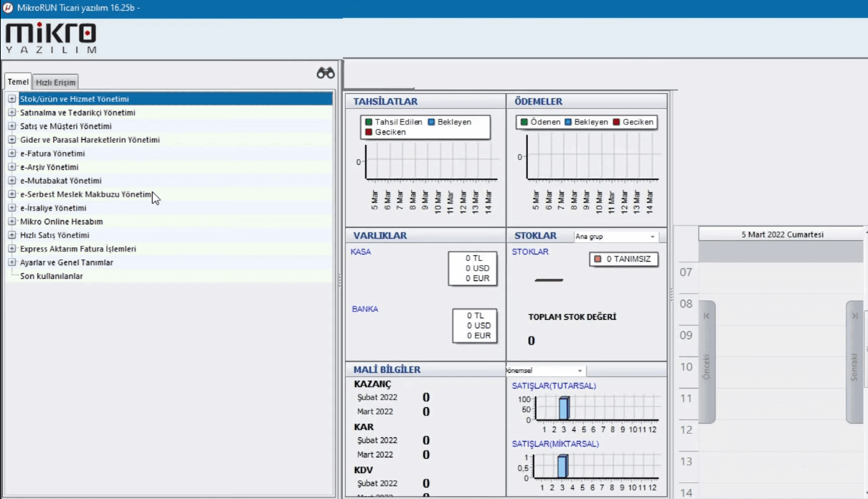868x499 pixels.
Task: Click the Banka currency balance box
Action: 475,325
